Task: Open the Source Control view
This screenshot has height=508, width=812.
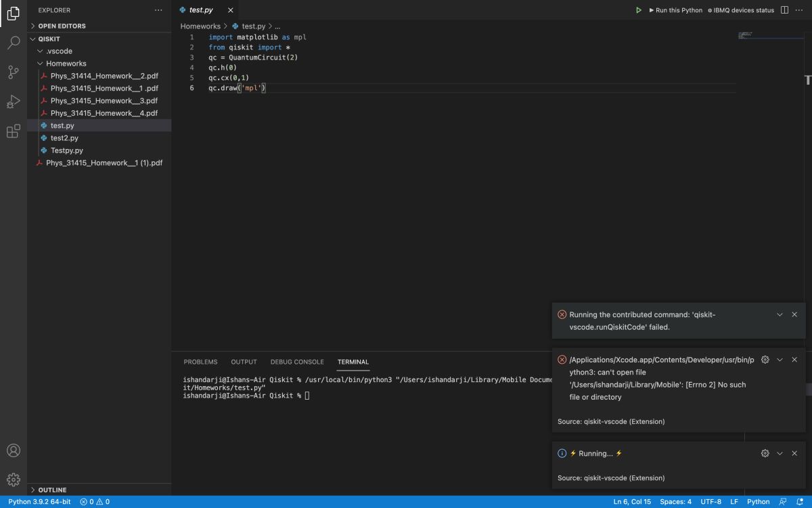Action: pyautogui.click(x=14, y=72)
